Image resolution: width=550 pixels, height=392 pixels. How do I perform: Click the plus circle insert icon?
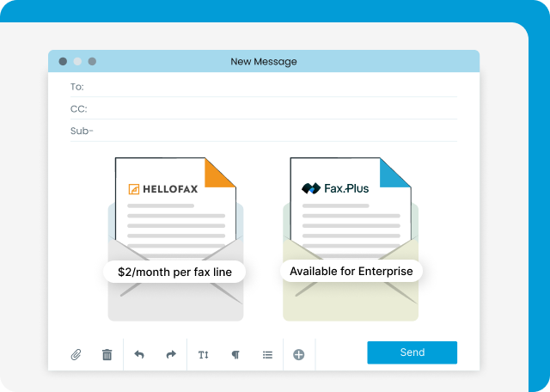299,355
